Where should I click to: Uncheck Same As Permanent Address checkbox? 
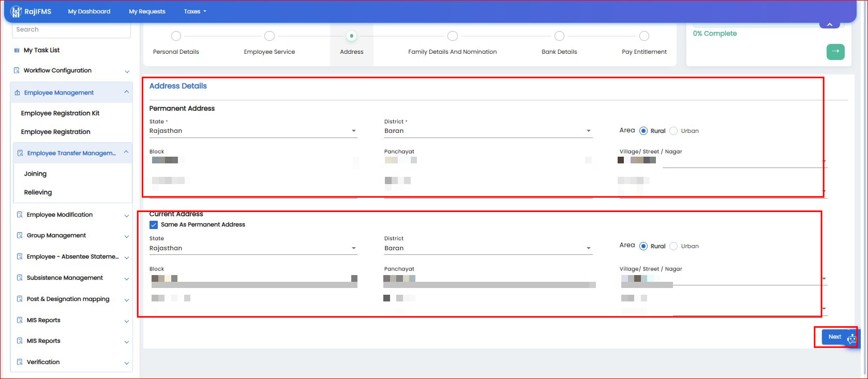coord(154,225)
